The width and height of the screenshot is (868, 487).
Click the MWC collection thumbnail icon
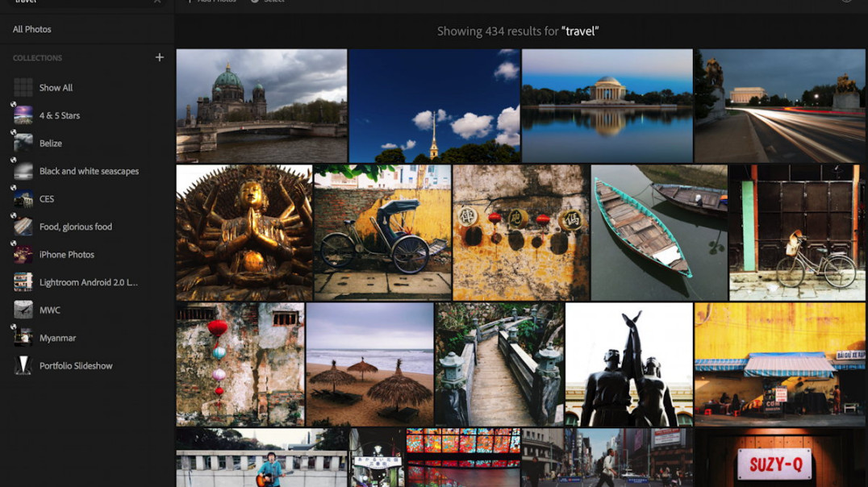tap(23, 310)
